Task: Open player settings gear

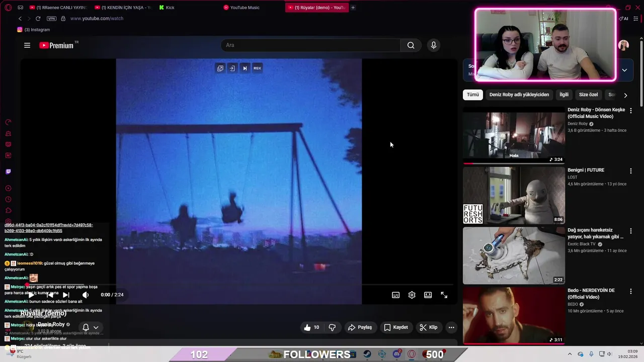Action: [x=412, y=295]
